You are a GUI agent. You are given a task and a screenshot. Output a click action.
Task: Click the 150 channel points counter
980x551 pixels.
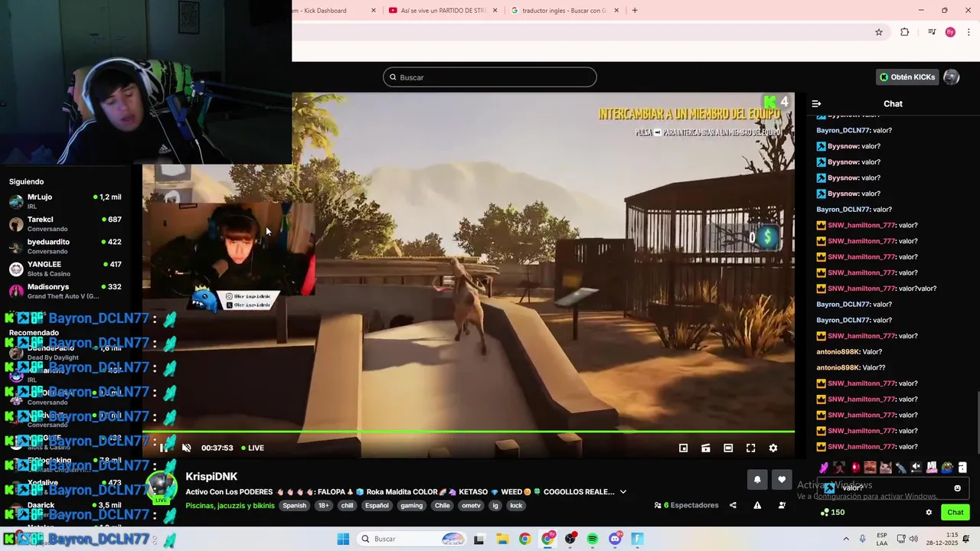pos(832,513)
